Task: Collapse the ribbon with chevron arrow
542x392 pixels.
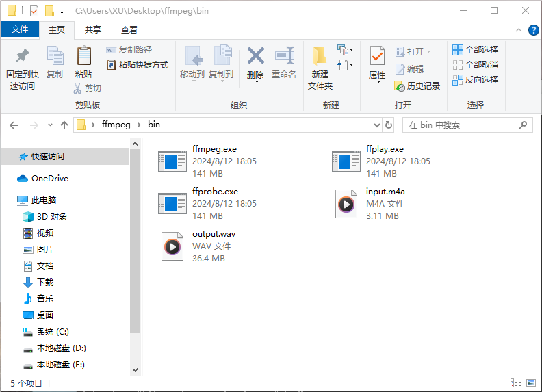Action: point(519,30)
